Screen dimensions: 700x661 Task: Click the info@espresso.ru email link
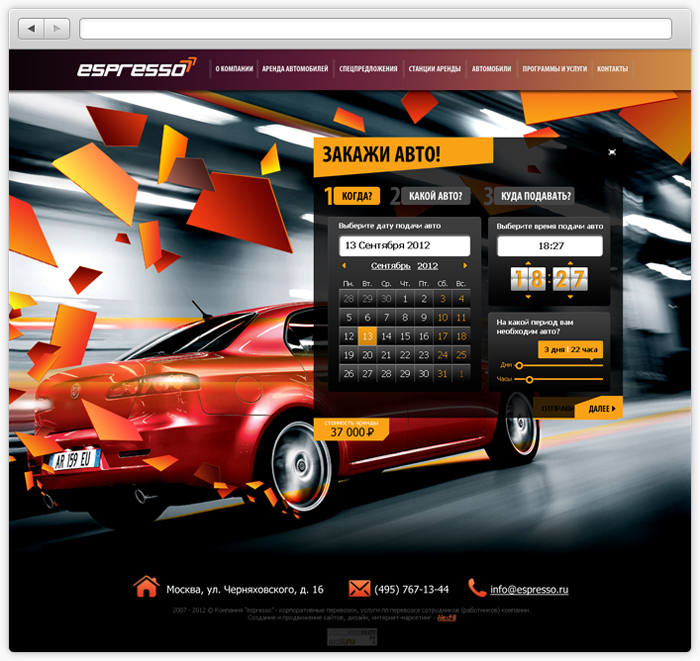[x=529, y=590]
